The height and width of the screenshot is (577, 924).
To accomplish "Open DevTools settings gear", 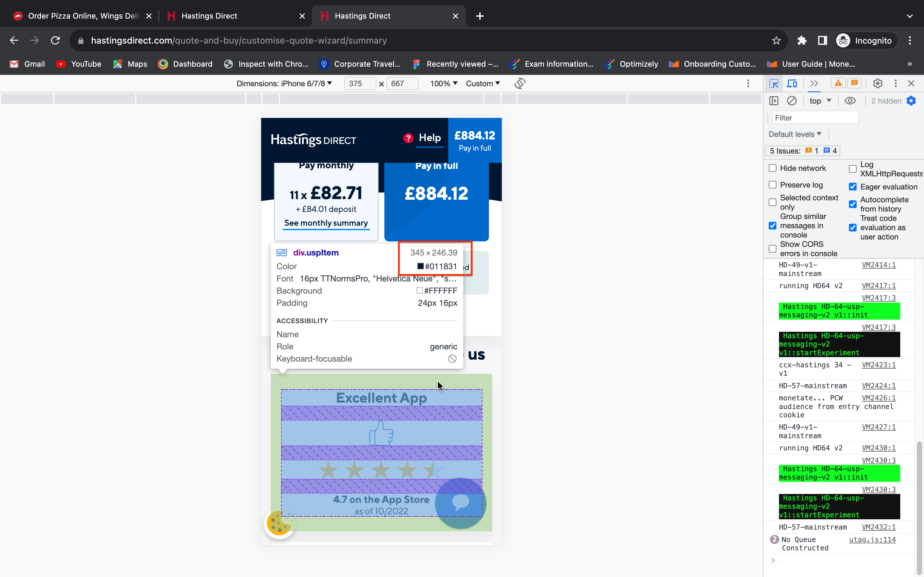I will [877, 83].
